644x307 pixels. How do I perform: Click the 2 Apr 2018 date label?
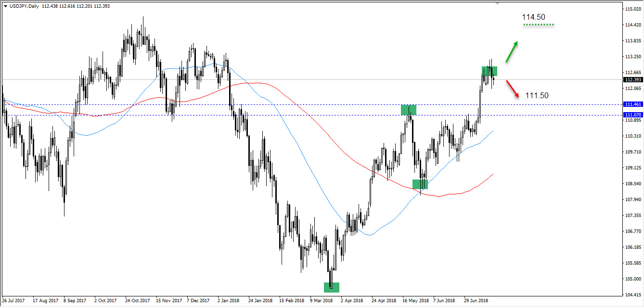(351, 301)
